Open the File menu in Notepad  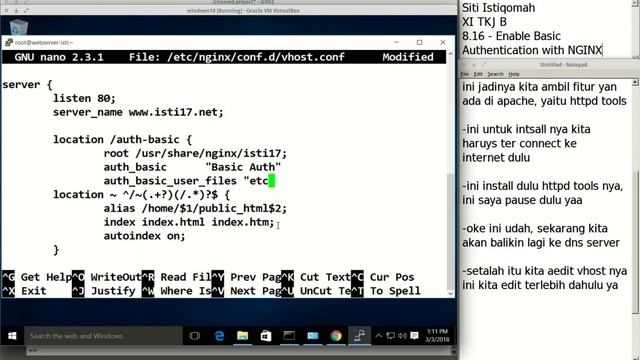coord(464,74)
